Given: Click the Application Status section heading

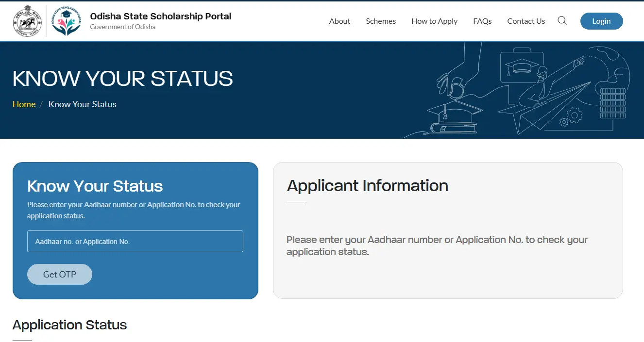Looking at the screenshot, I should (70, 325).
